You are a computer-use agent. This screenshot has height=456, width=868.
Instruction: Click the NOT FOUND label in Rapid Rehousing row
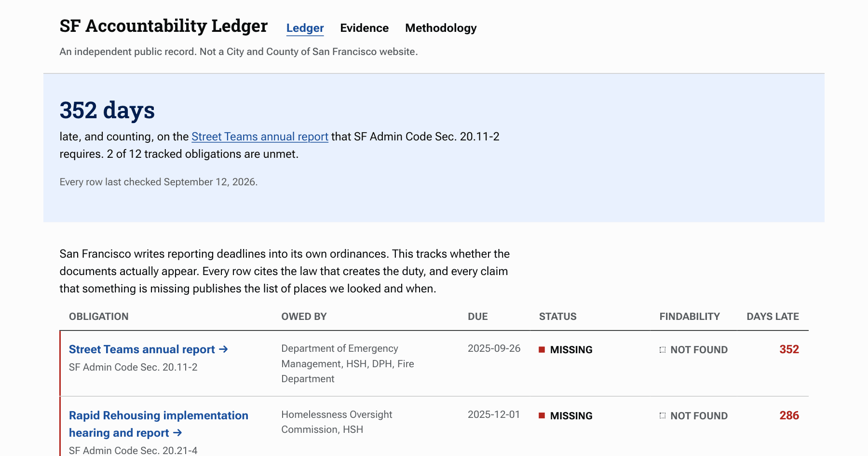point(699,416)
